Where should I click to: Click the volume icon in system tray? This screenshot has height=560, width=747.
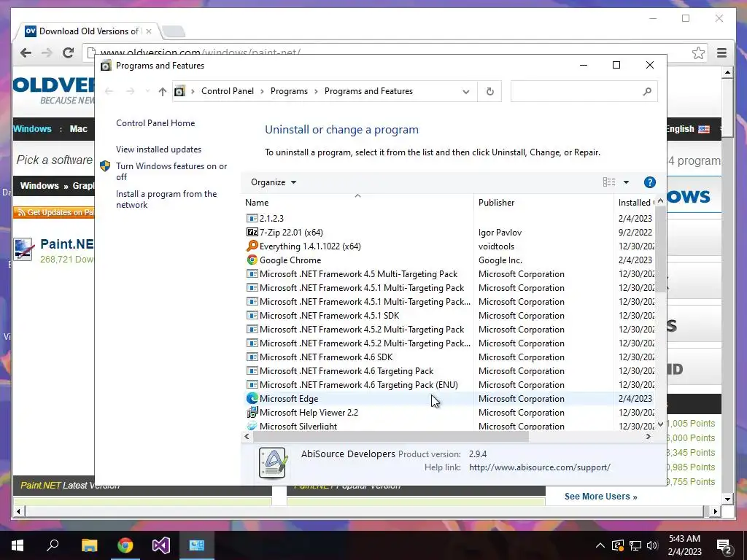[652, 545]
